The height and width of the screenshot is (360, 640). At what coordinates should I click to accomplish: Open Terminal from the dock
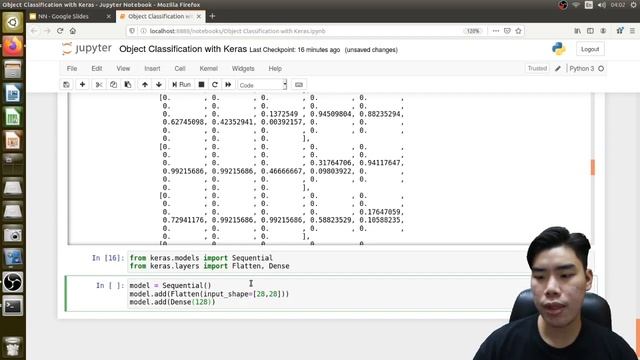click(13, 306)
